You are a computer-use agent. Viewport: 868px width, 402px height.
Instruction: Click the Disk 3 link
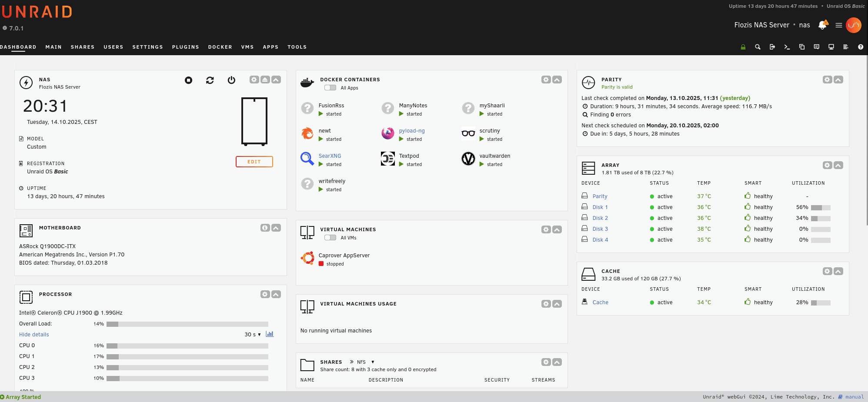click(x=600, y=229)
